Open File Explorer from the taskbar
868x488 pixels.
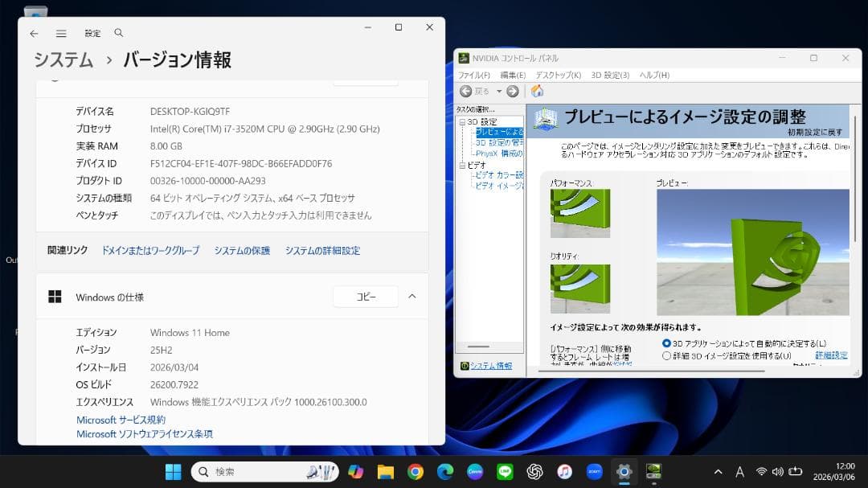tap(385, 471)
